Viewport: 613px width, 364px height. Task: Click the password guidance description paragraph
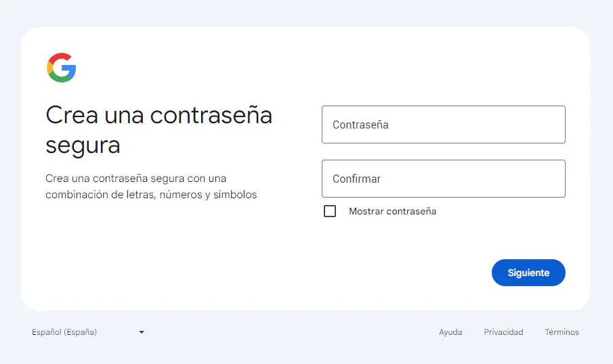pos(151,187)
